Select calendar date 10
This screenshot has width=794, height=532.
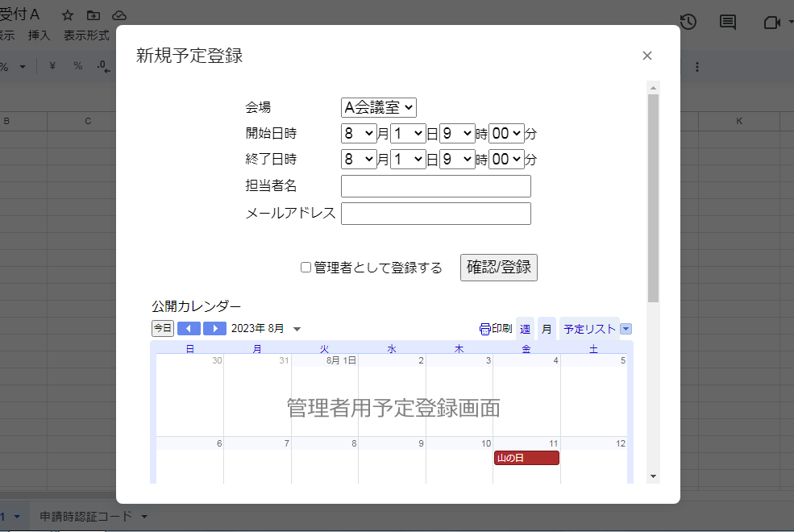pyautogui.click(x=485, y=443)
